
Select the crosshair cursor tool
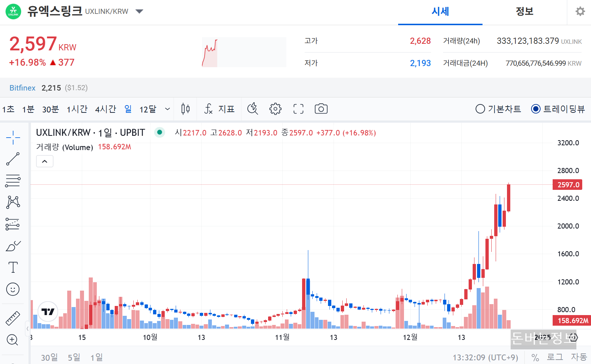[x=13, y=138]
